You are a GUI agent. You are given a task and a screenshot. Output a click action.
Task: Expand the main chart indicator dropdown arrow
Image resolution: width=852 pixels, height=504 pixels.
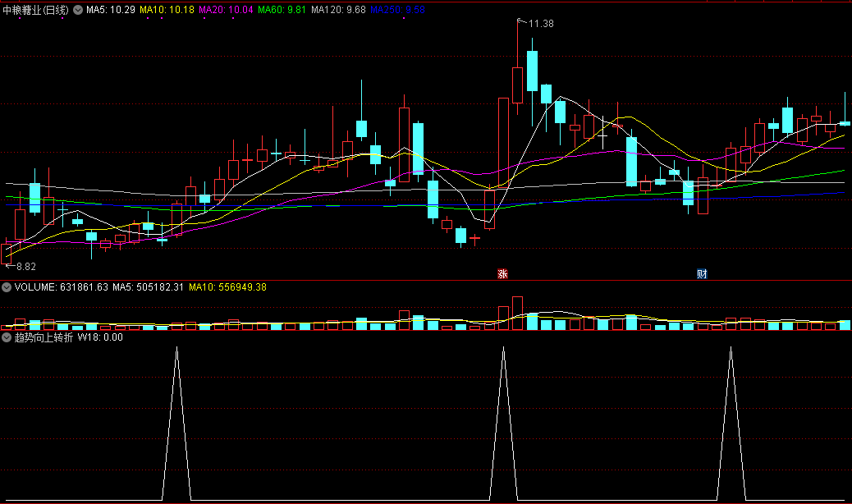click(78, 10)
